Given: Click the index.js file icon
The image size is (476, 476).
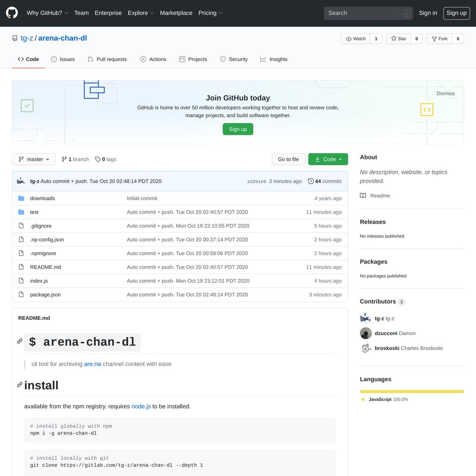Looking at the screenshot, I should (21, 280).
